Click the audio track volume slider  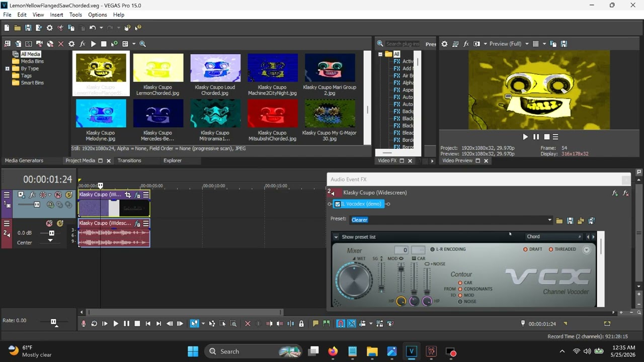click(x=51, y=233)
